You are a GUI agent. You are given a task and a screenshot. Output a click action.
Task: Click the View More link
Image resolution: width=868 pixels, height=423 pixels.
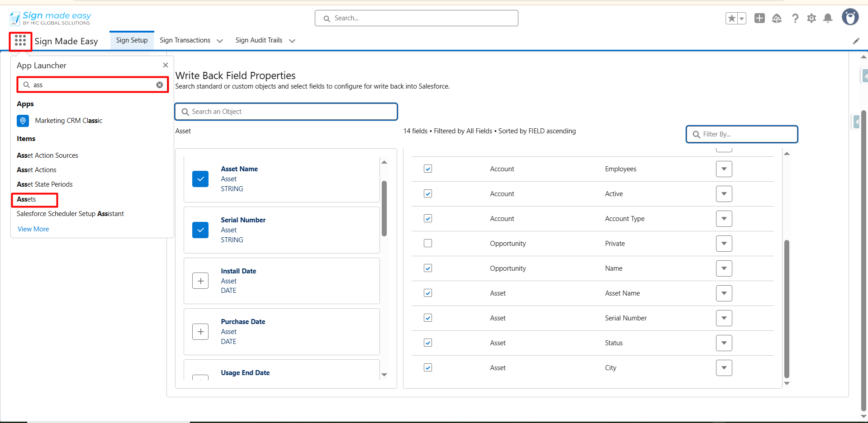33,229
